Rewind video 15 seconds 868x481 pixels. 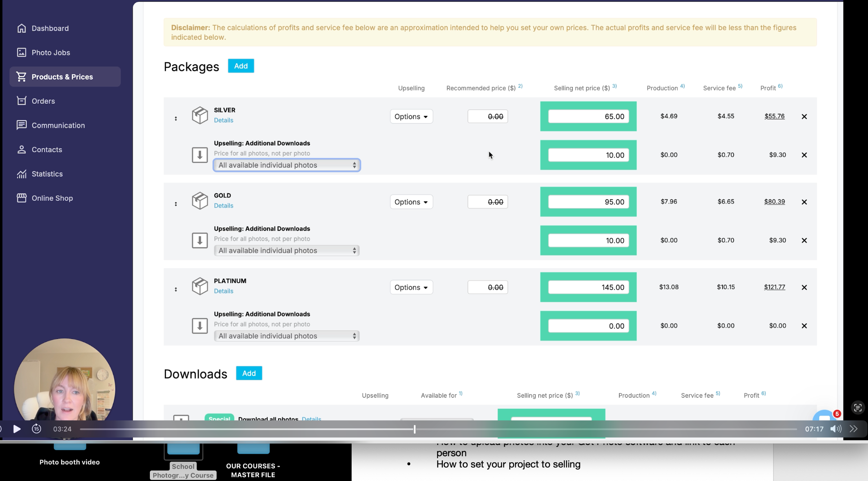[37, 429]
